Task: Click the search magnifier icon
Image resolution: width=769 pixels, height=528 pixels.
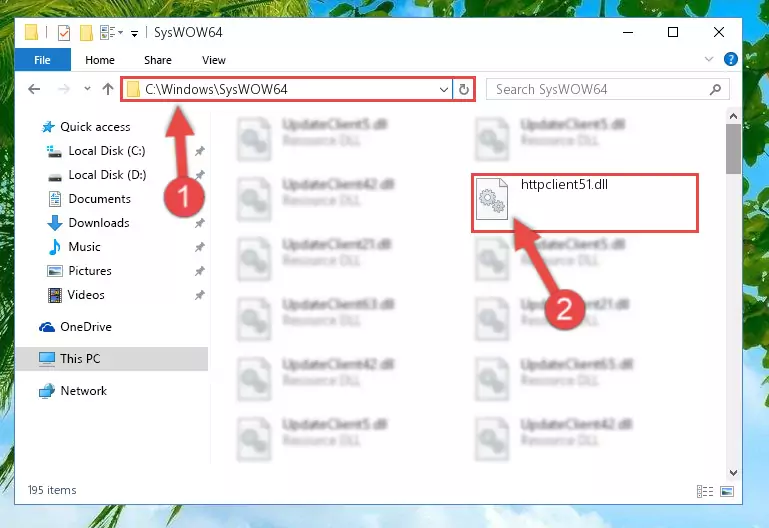Action: coord(716,89)
